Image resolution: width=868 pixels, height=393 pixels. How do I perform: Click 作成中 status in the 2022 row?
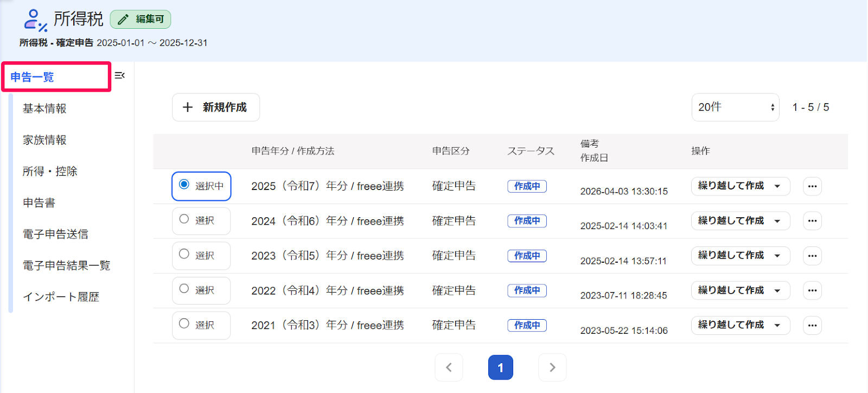527,290
